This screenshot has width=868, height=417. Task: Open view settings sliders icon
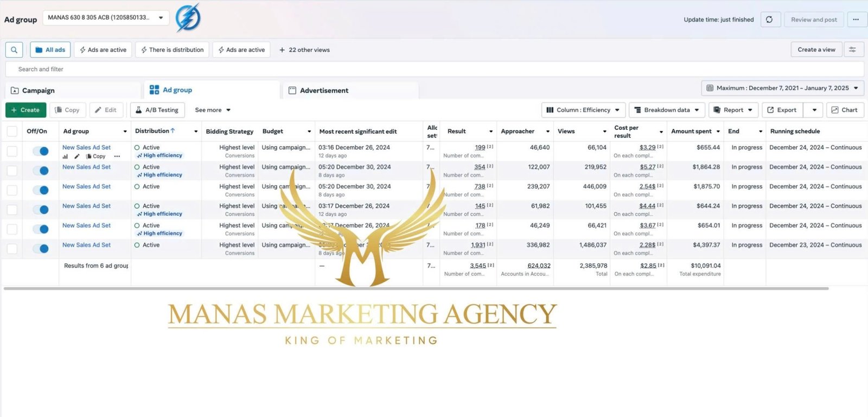pyautogui.click(x=853, y=50)
